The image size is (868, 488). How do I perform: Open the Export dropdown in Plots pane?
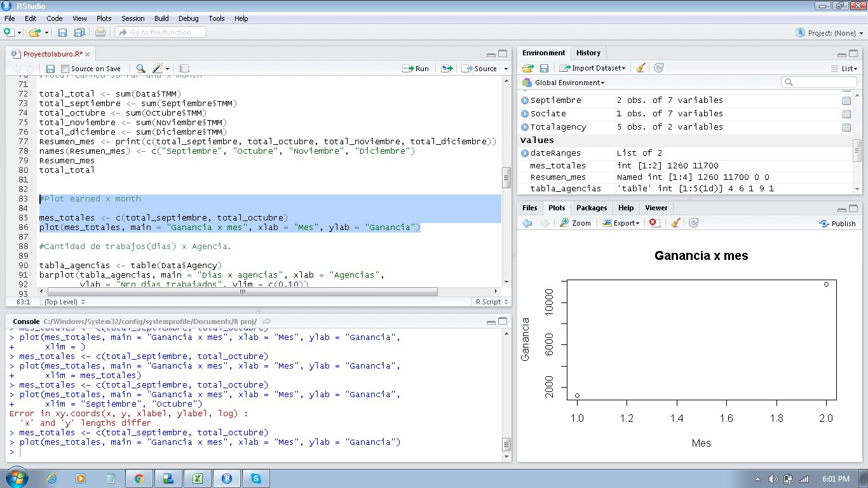point(621,223)
